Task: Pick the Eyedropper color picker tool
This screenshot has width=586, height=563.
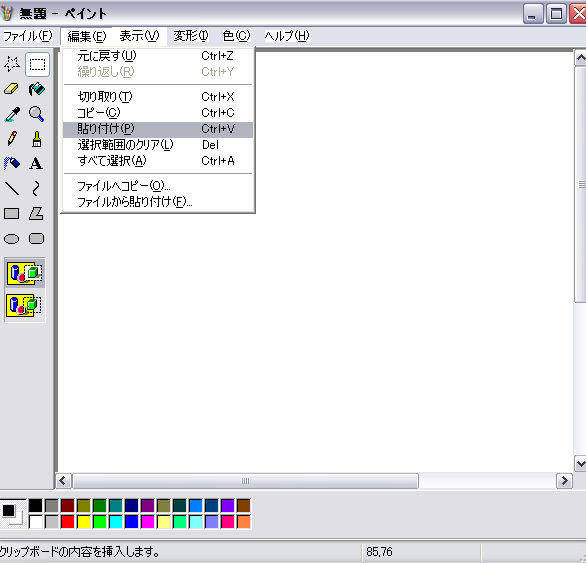Action: click(12, 114)
